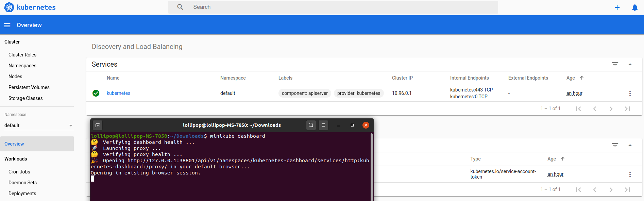Sort Services by Age arrow
Screen dimensions: 644x201
[x=582, y=78]
